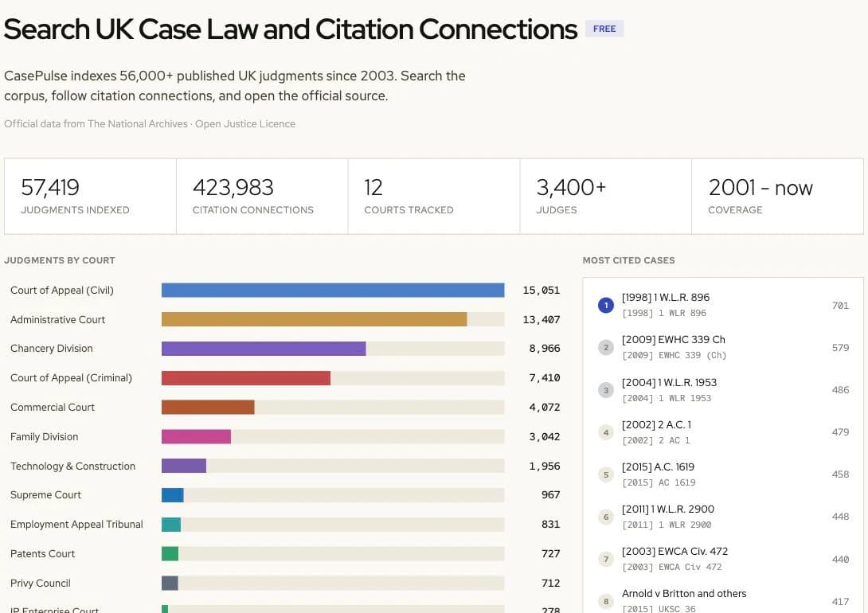Click the Supreme Court label
The height and width of the screenshot is (613, 868).
[45, 495]
